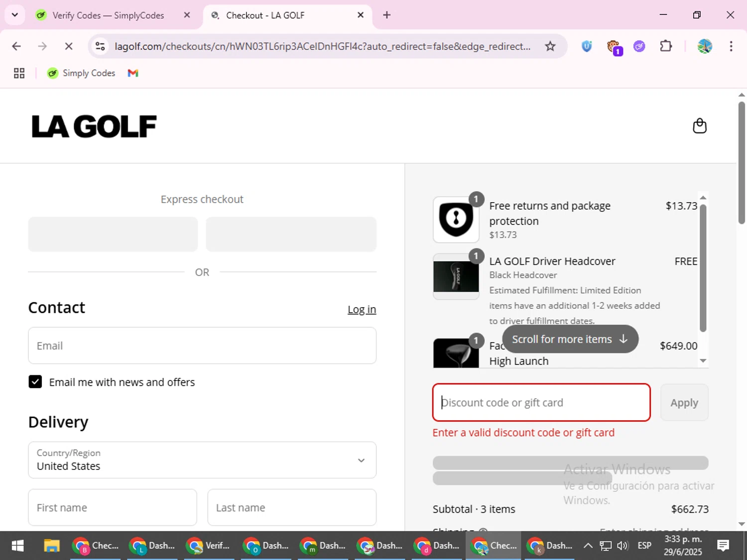Click the $662.73 subtotal amount

click(x=690, y=509)
